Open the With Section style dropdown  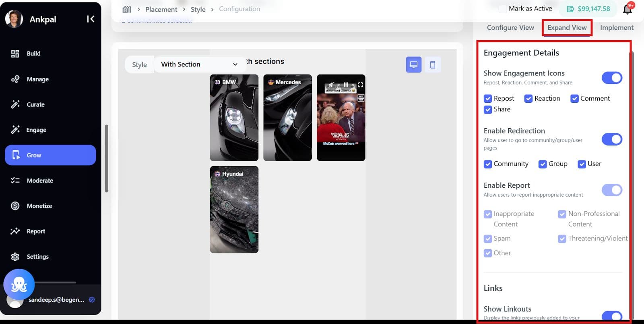(199, 64)
